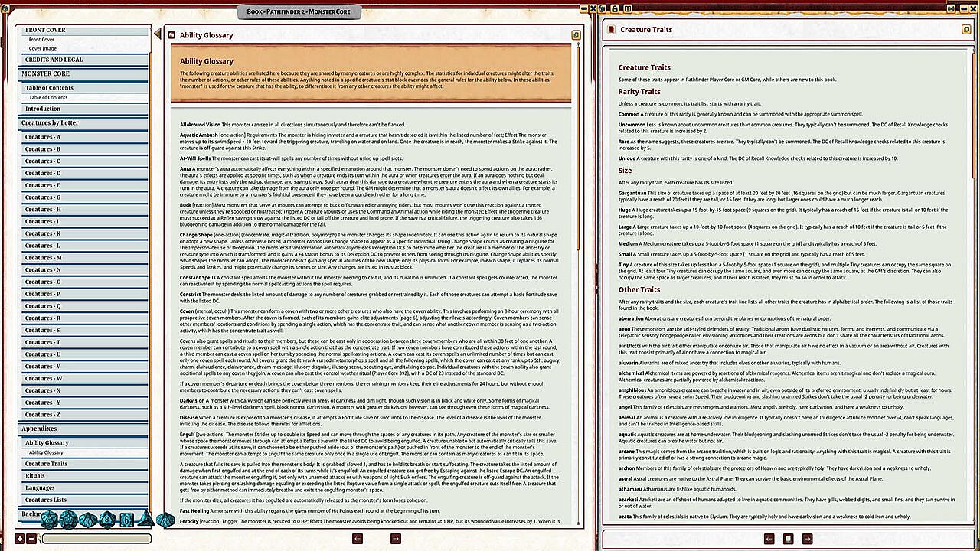Open Creatures - T in the index
The image size is (980, 551).
click(83, 343)
